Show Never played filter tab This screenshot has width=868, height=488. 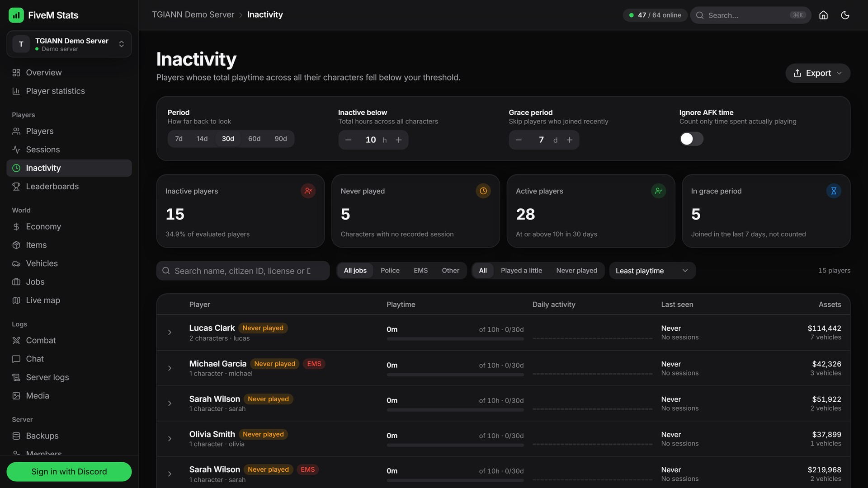pyautogui.click(x=576, y=271)
